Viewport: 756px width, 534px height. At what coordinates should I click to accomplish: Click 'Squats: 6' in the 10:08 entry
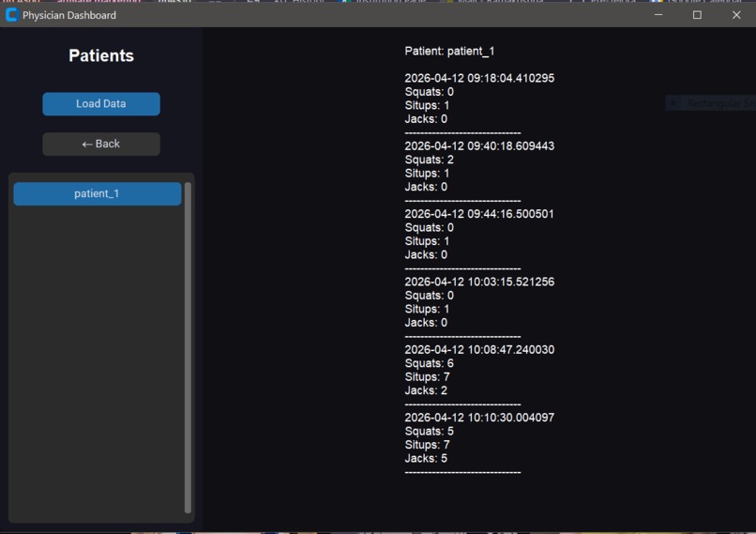pos(429,363)
